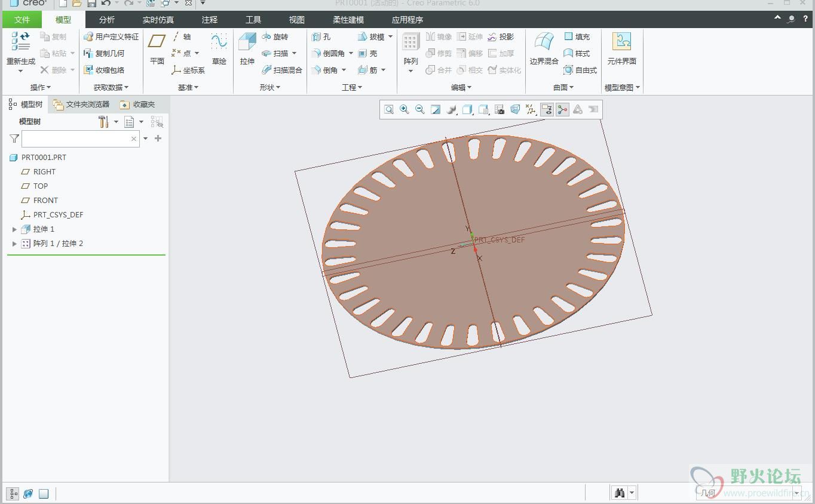815x504 pixels.
Task: Click the 扫描混合 (Swept Blend) tool
Action: (282, 70)
